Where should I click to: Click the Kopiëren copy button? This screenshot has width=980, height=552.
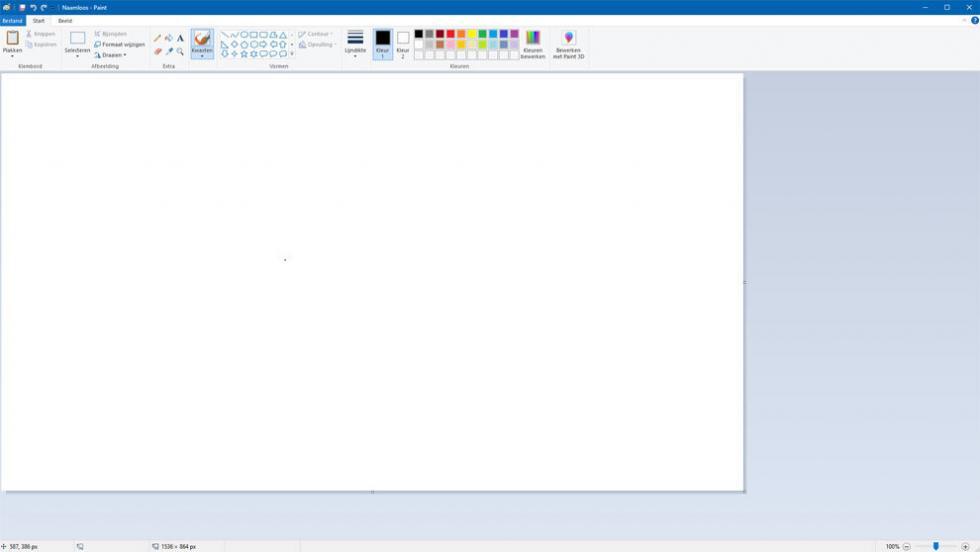41,44
